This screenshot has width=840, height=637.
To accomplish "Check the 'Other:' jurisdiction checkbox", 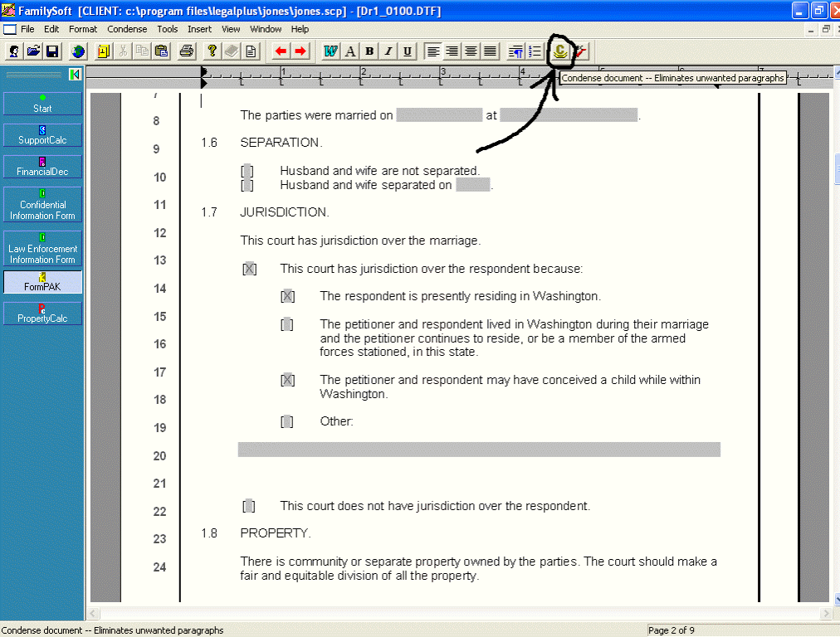I will [286, 421].
